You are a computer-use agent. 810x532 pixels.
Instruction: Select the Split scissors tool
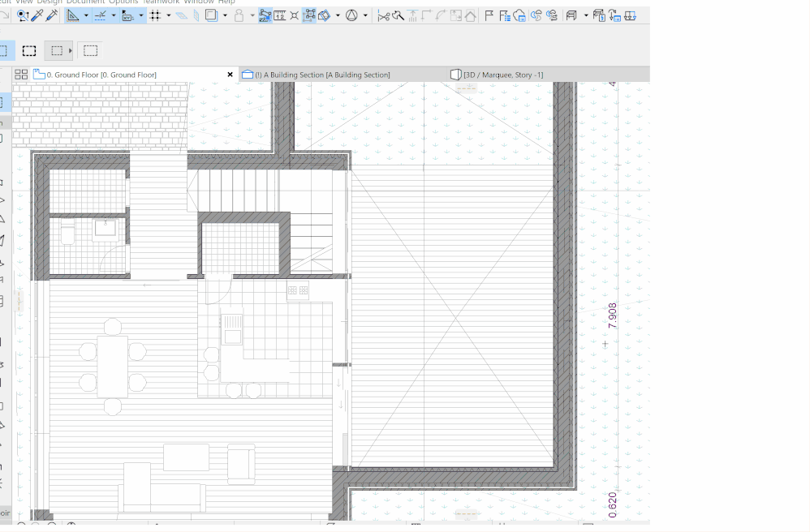click(383, 16)
